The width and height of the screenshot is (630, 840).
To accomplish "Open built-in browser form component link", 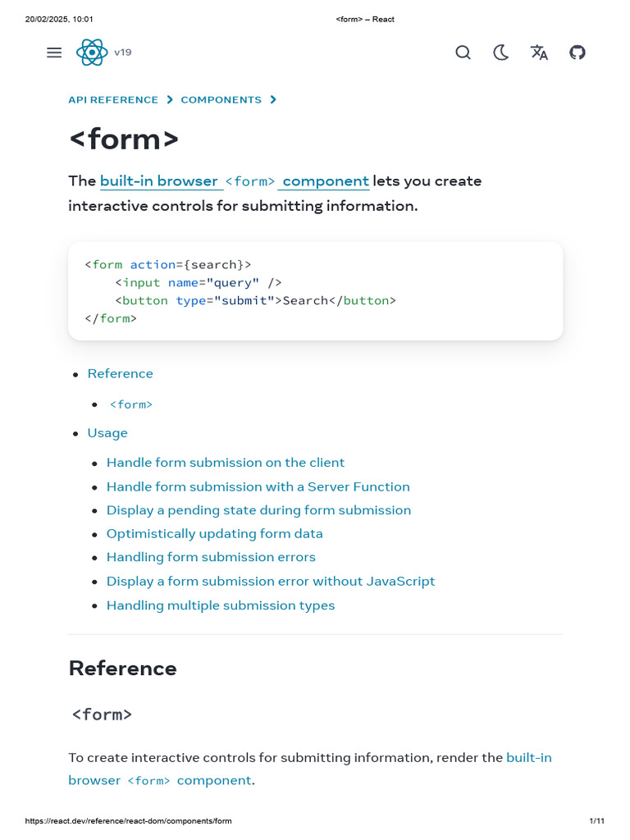I will tap(234, 181).
